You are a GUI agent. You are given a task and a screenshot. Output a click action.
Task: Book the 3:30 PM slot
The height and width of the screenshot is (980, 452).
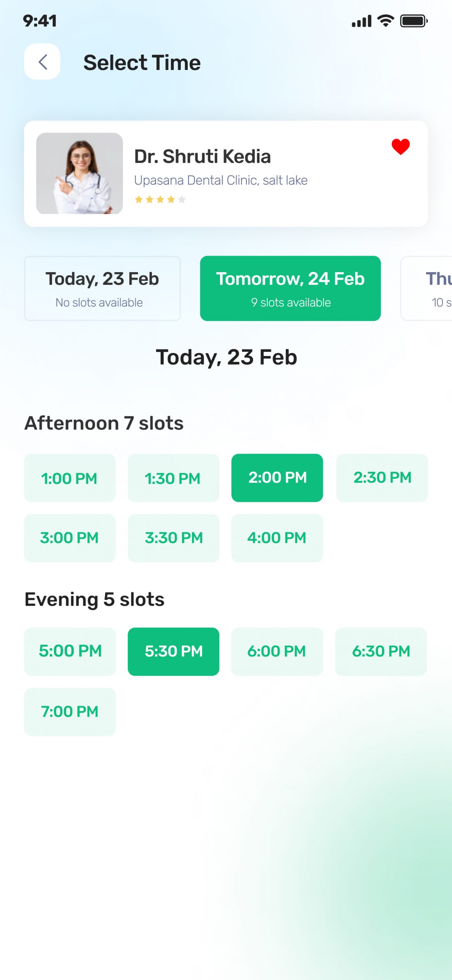pos(173,538)
